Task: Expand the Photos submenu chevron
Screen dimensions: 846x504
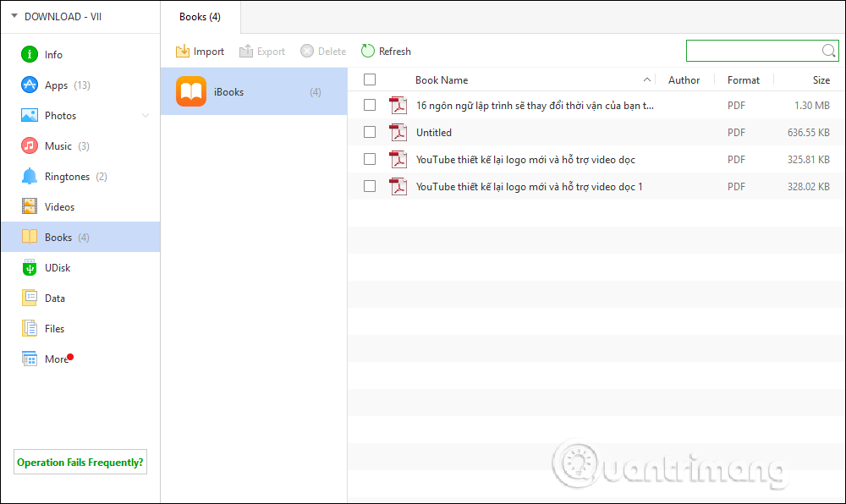Action: point(146,115)
